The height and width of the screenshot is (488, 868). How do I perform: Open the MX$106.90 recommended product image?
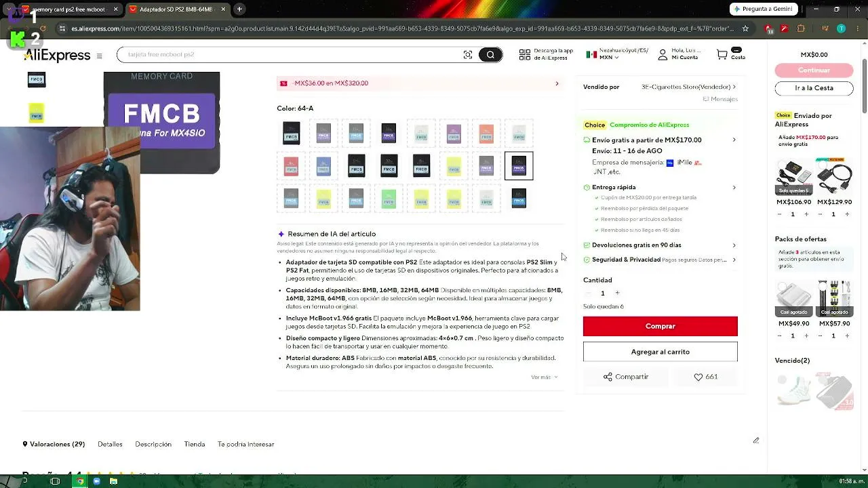794,178
